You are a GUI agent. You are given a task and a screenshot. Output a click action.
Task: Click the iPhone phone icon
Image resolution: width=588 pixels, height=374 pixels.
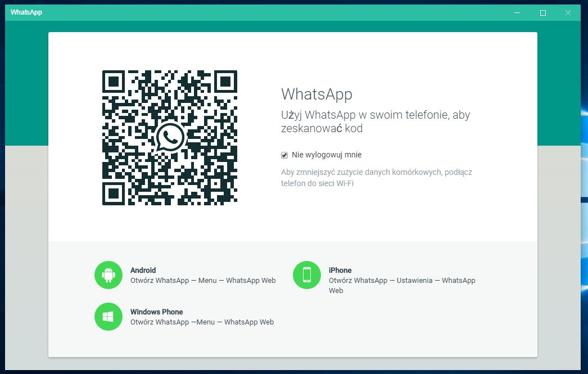[x=307, y=275]
